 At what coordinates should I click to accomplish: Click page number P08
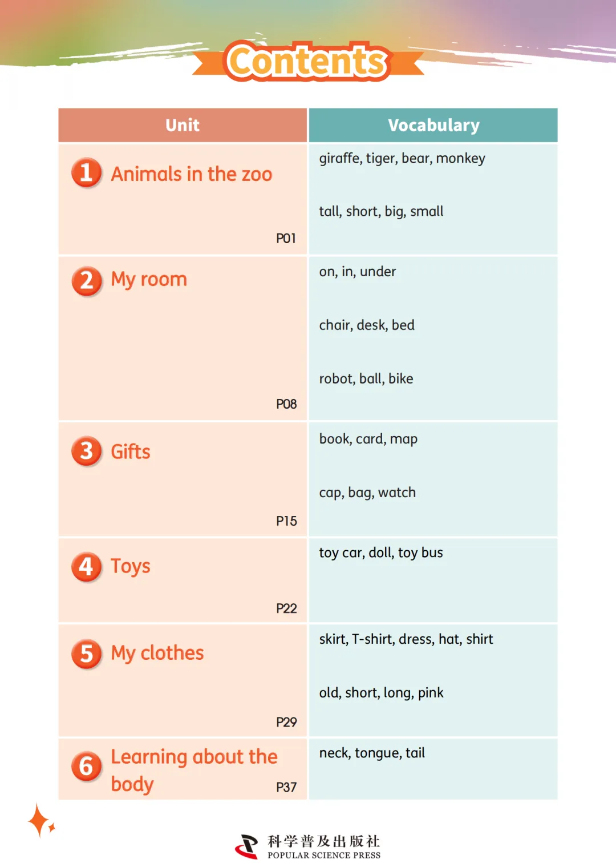pyautogui.click(x=286, y=404)
